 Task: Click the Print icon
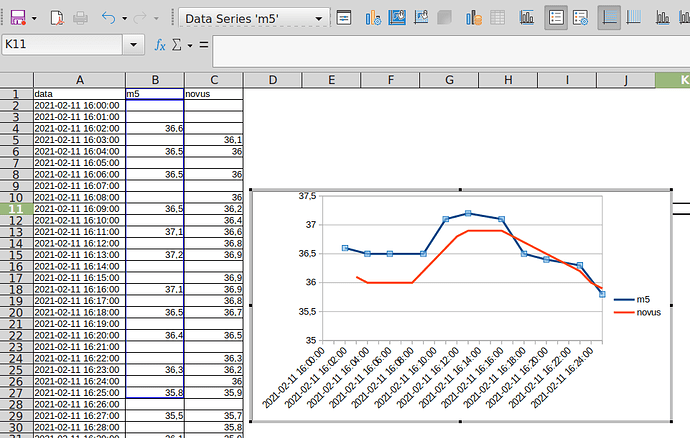80,18
